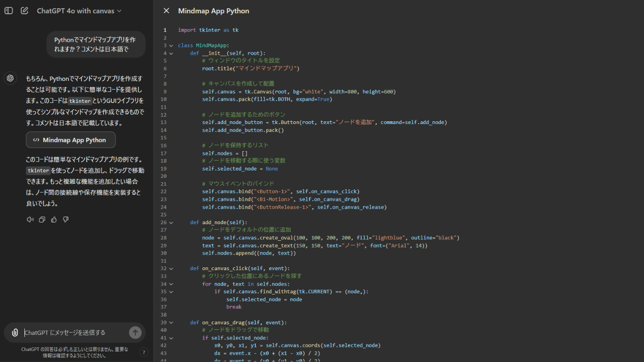644x362 pixels.
Task: Click the comment # ノードを追加するためのボタン
Action: [x=244, y=114]
